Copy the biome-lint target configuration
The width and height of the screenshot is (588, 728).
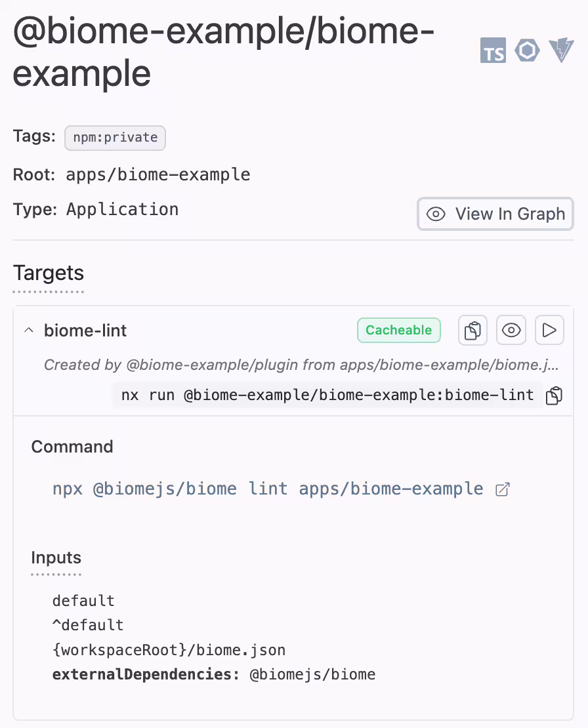coord(472,331)
